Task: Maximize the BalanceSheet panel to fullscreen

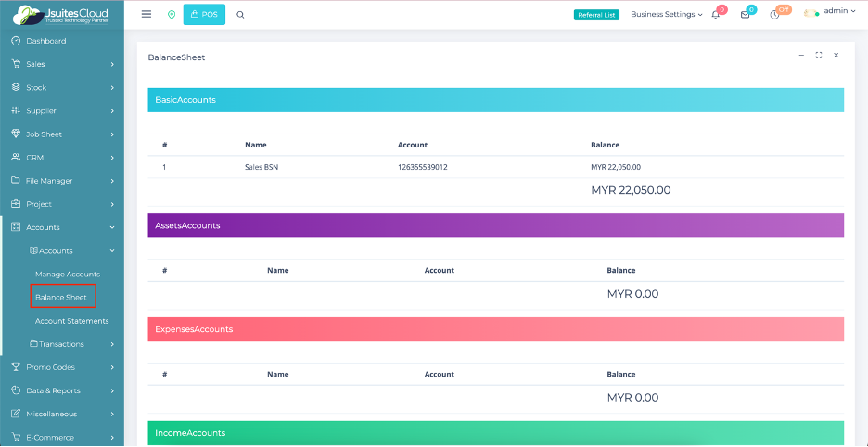Action: coord(818,56)
